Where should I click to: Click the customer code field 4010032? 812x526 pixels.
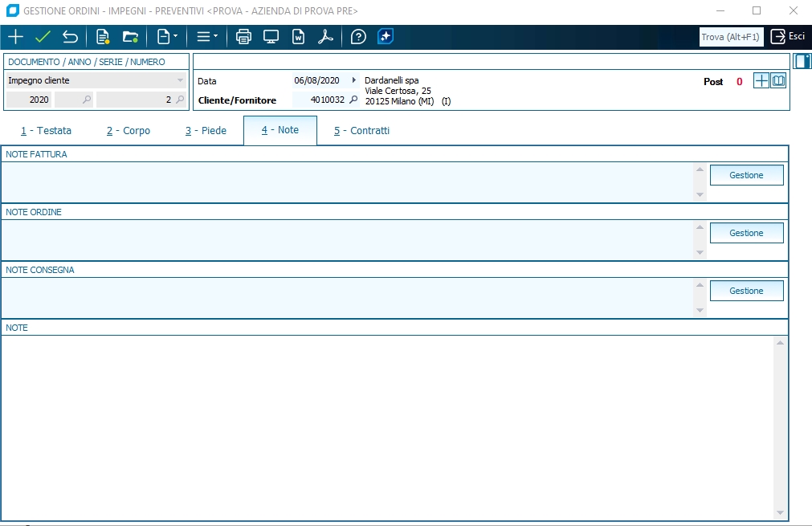[320, 100]
